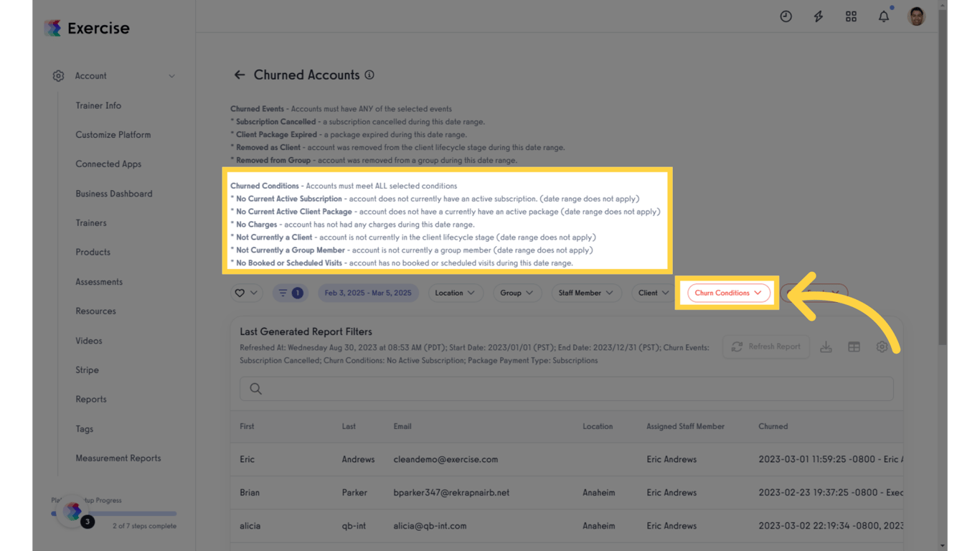Click the email bparker347@rekrapnairb.net
Viewport: 980px width, 551px height.
click(451, 493)
